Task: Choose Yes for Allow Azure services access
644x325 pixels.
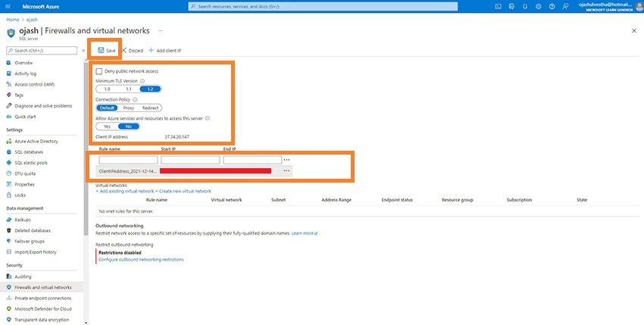Action: click(x=107, y=127)
